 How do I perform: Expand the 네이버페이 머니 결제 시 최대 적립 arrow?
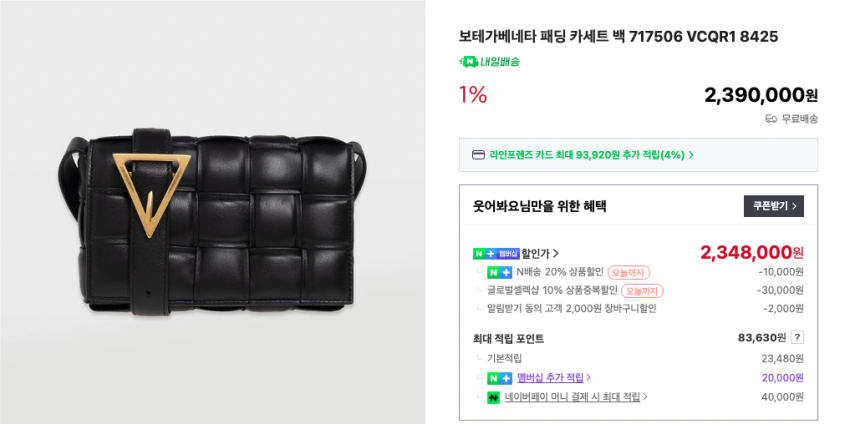click(645, 397)
